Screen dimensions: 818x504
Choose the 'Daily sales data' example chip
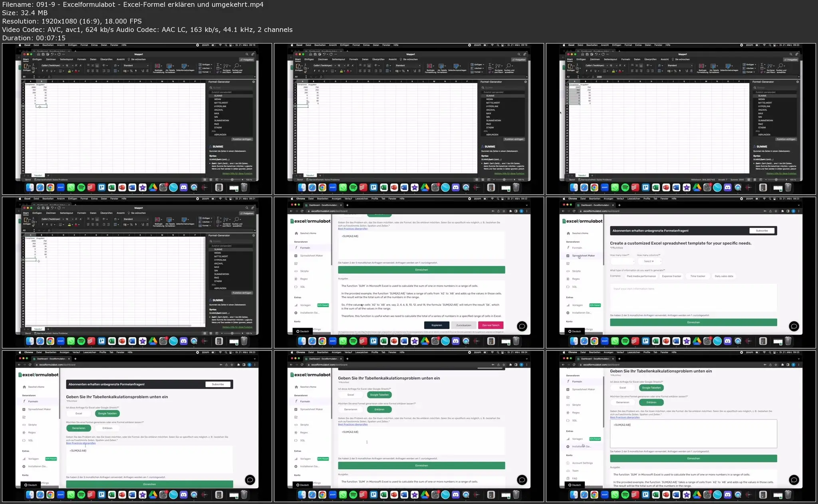[x=724, y=276]
